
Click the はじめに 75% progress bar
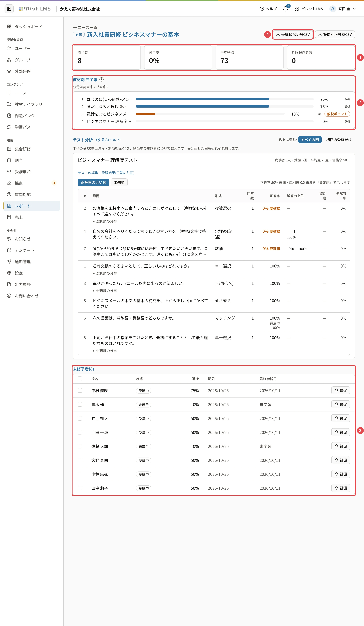[x=202, y=99]
